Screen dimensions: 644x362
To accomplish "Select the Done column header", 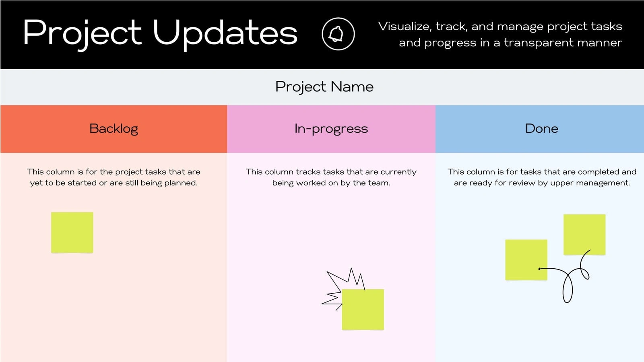I will pos(540,129).
